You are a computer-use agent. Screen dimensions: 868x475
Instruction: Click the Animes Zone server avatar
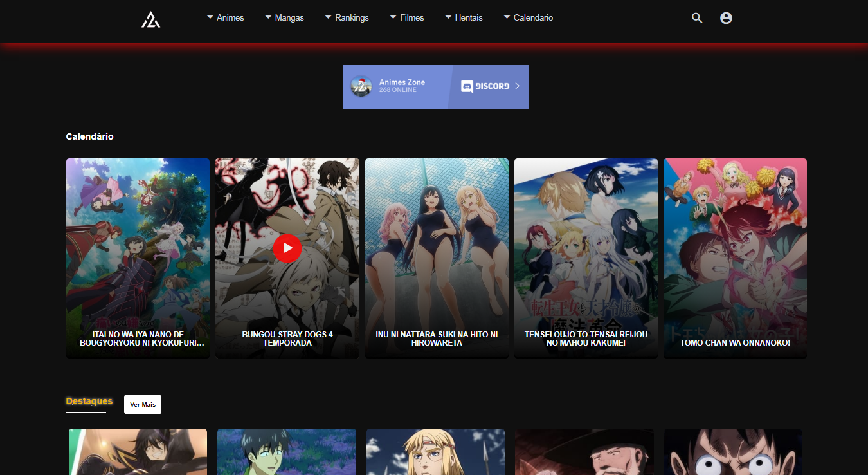click(x=361, y=86)
